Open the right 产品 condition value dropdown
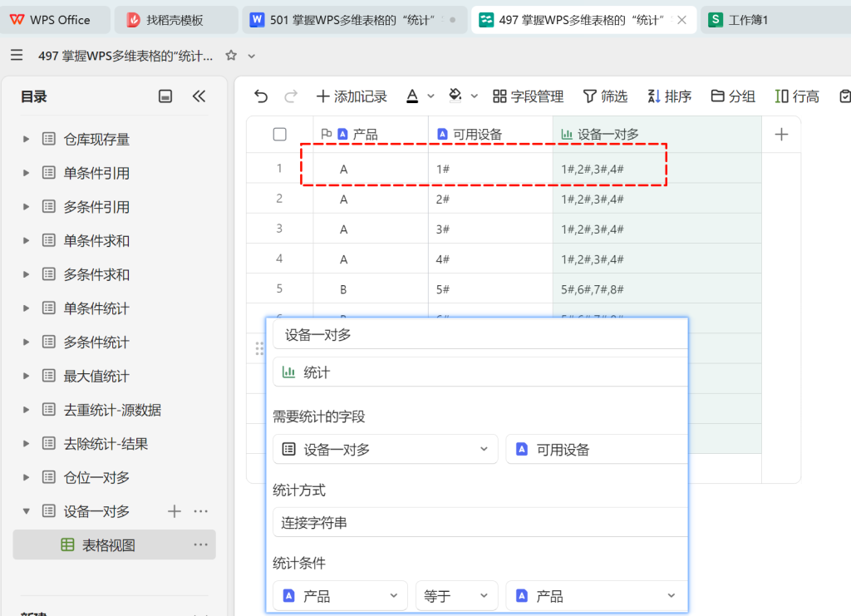This screenshot has width=851, height=616. click(x=597, y=596)
